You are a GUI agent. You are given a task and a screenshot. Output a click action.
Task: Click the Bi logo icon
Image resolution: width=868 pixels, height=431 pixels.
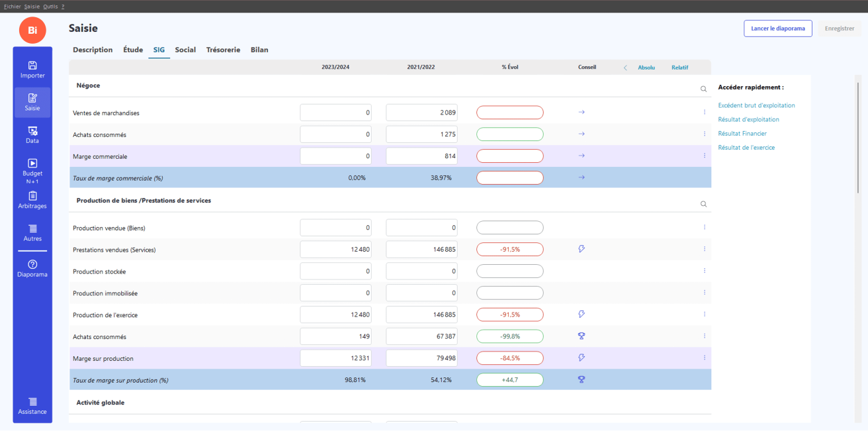point(32,30)
